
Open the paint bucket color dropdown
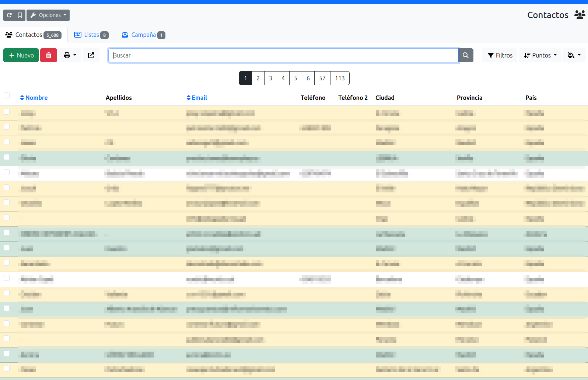click(x=574, y=55)
